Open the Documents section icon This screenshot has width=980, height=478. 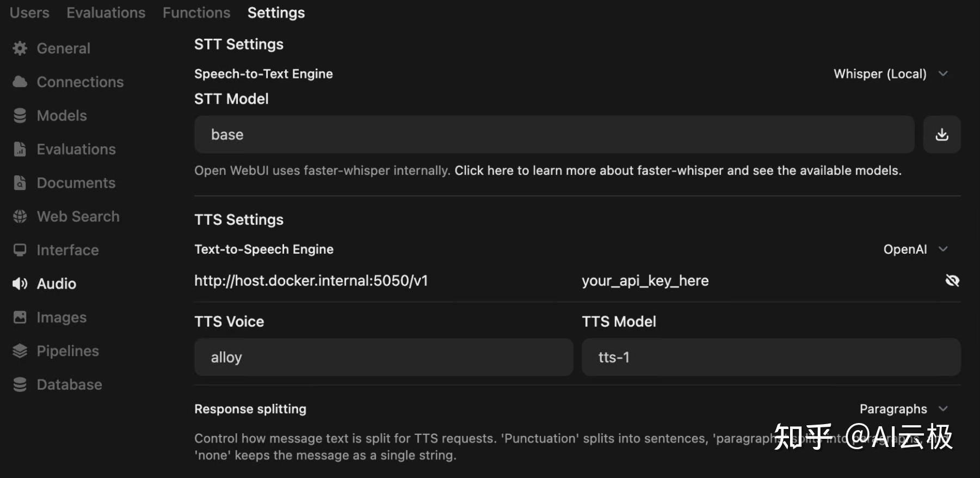click(20, 182)
